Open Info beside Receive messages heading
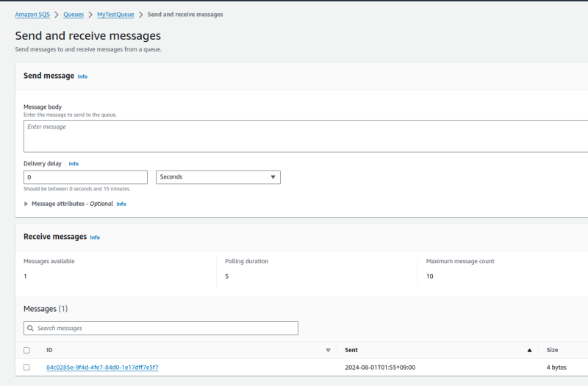The image size is (588, 386). coord(95,237)
